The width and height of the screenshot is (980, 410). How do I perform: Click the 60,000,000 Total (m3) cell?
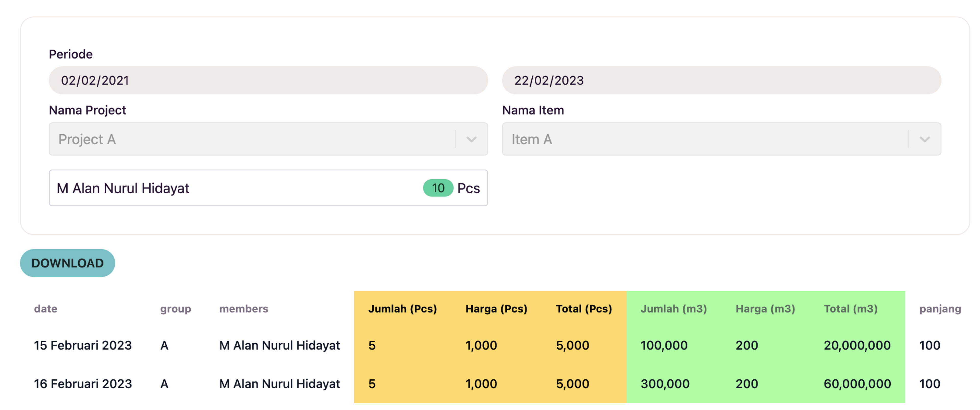pos(857,384)
